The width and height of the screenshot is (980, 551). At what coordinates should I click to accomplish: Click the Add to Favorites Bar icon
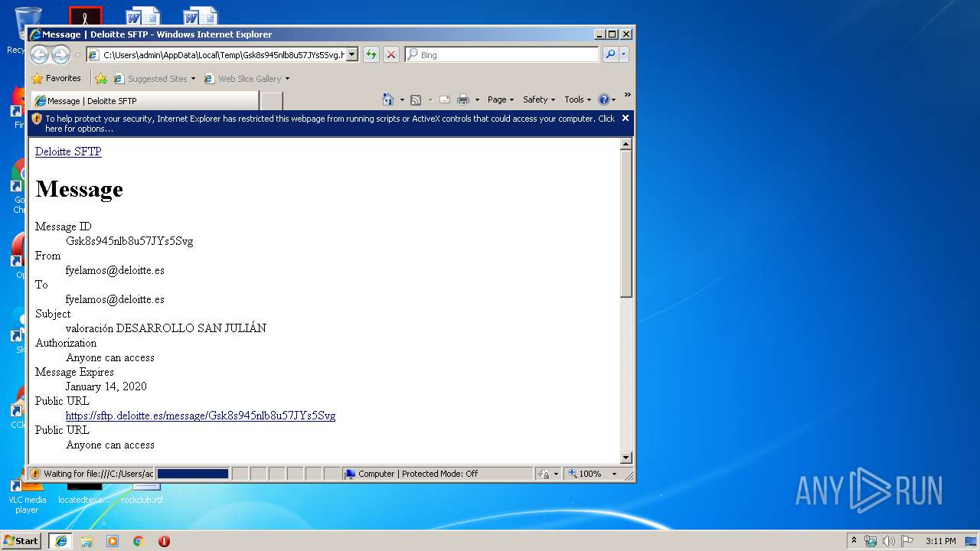pyautogui.click(x=101, y=78)
